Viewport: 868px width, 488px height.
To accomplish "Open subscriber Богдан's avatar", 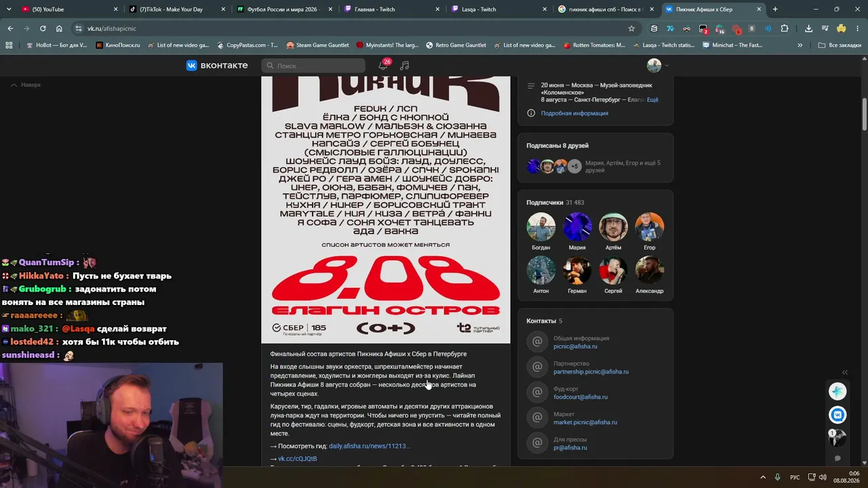I will tap(541, 227).
